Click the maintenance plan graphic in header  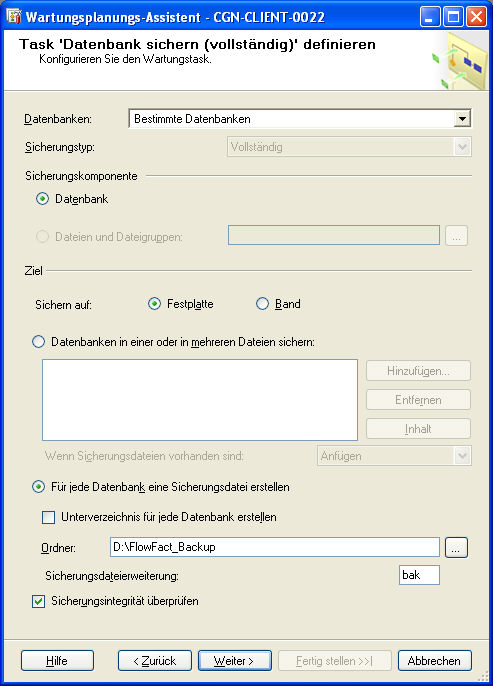pyautogui.click(x=459, y=62)
